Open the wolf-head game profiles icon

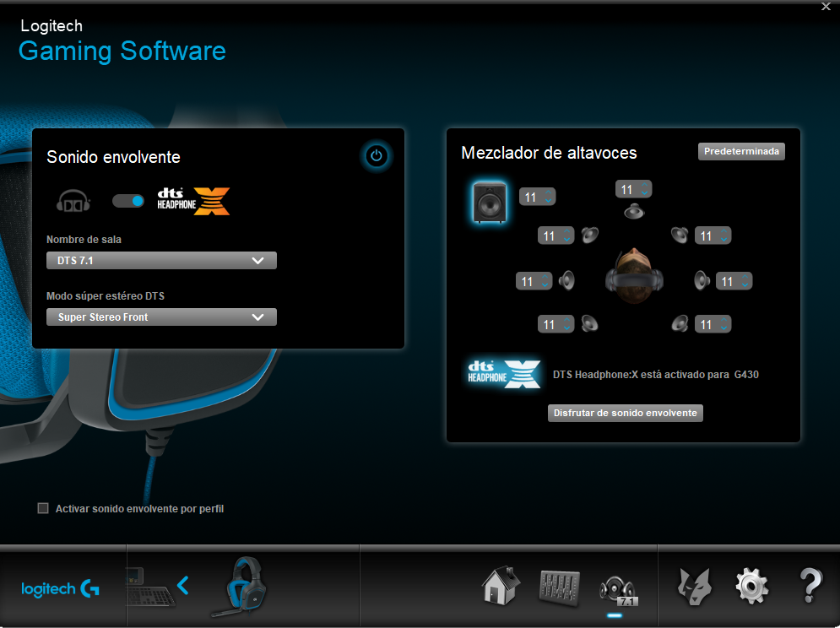pyautogui.click(x=695, y=587)
